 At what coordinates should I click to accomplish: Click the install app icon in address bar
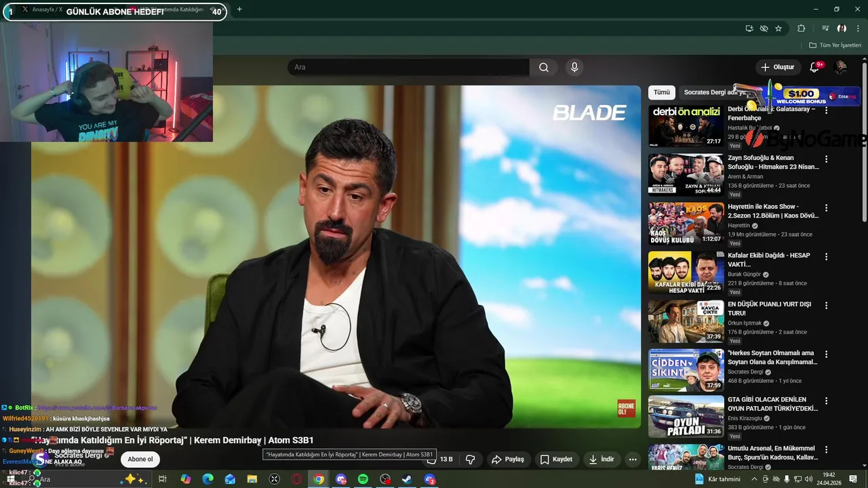pyautogui.click(x=749, y=28)
